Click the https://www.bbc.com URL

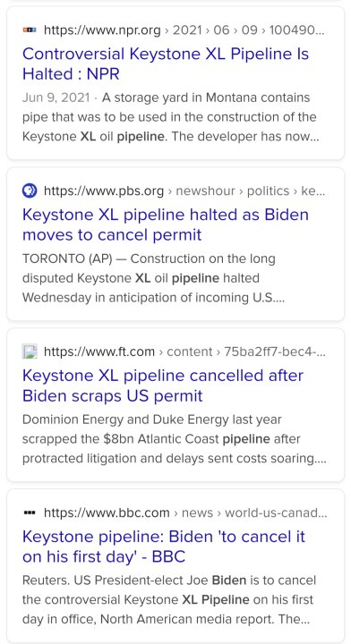coord(107,513)
